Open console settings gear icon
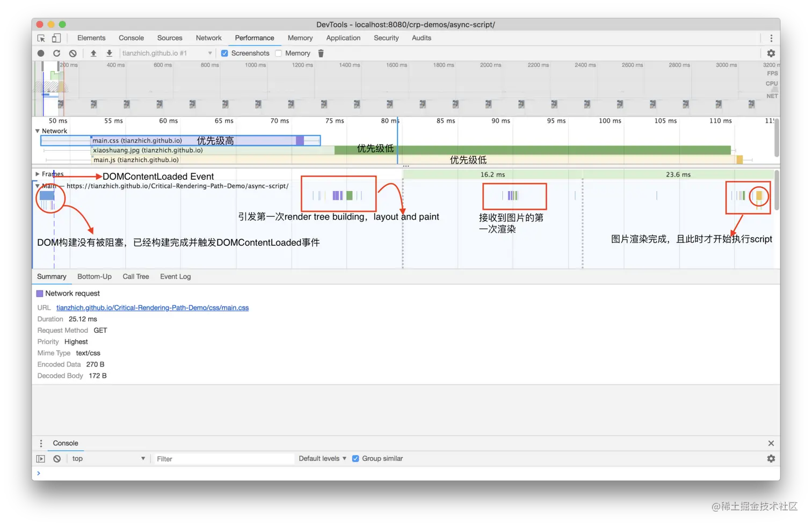The height and width of the screenshot is (526, 812). point(771,458)
